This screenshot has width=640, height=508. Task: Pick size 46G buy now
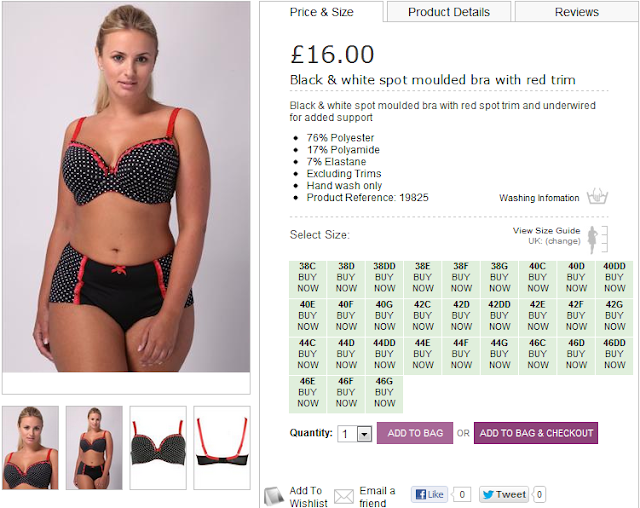(384, 393)
